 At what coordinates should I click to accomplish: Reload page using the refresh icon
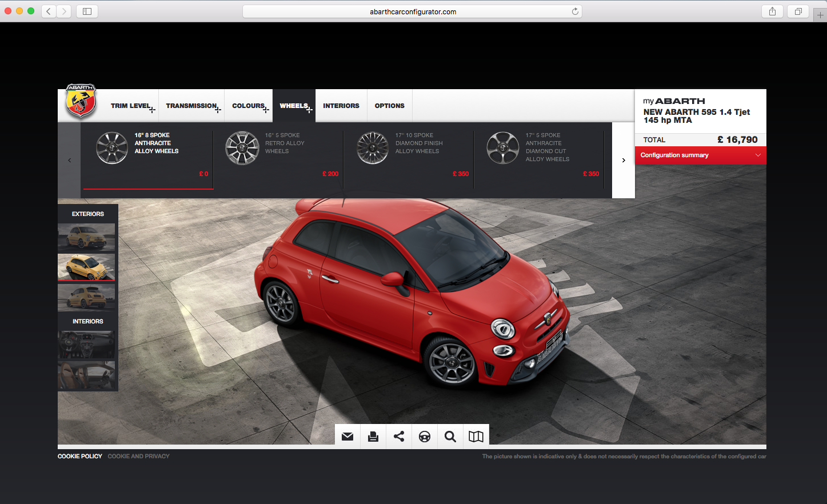click(575, 11)
